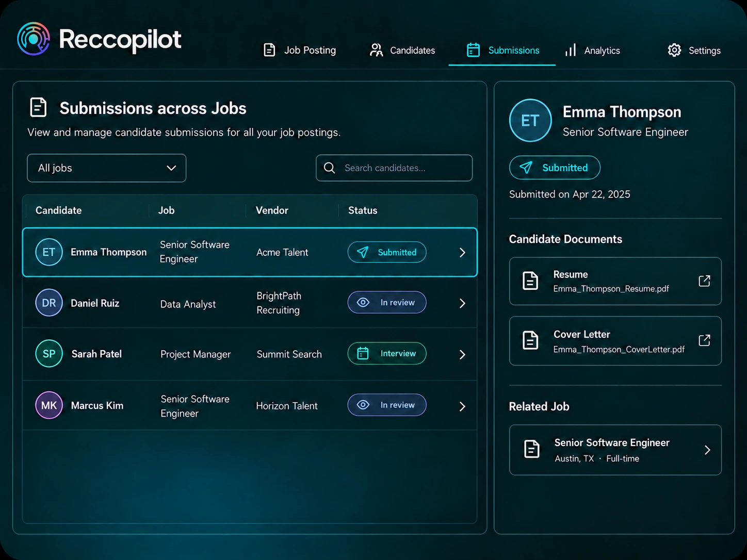Click the SP avatar for Sarah Patel
Image resolution: width=747 pixels, height=560 pixels.
pos(49,354)
